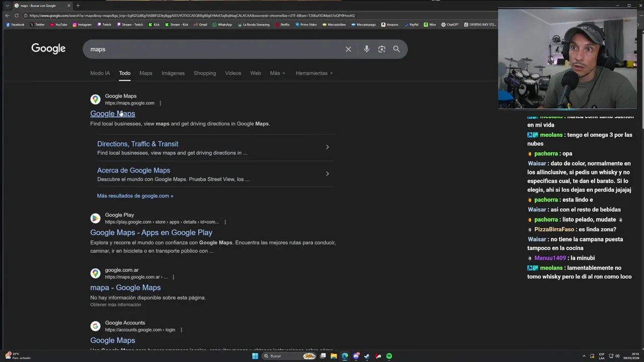This screenshot has width=644, height=362.
Task: Open the Google Accounts Google Maps result link
Action: click(113, 340)
